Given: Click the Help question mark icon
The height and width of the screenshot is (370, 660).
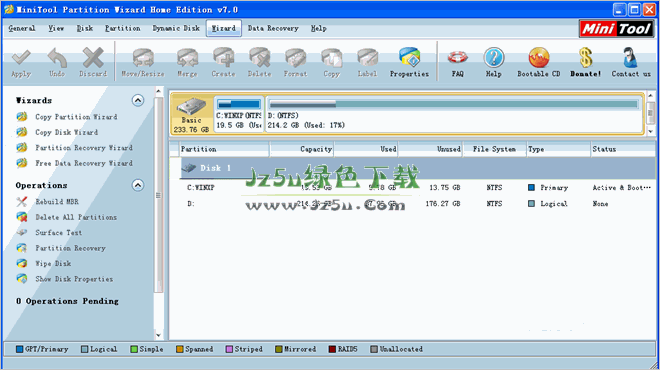Looking at the screenshot, I should pos(494,58).
